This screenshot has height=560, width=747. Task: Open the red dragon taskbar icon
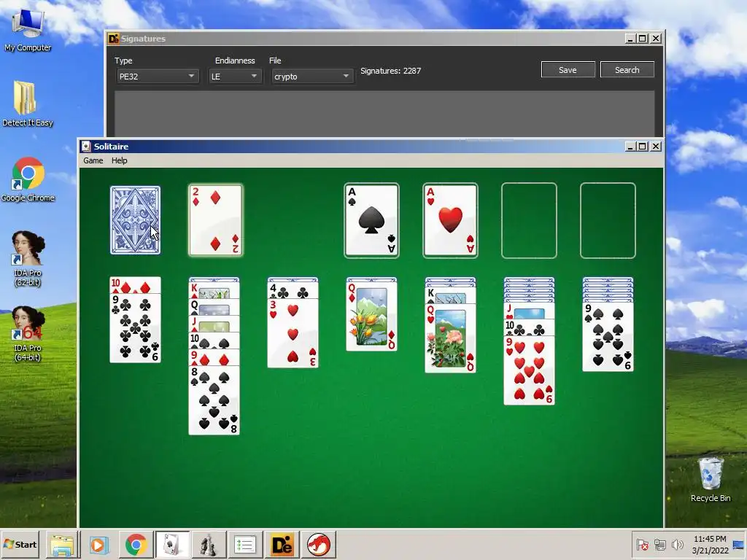[x=318, y=545]
